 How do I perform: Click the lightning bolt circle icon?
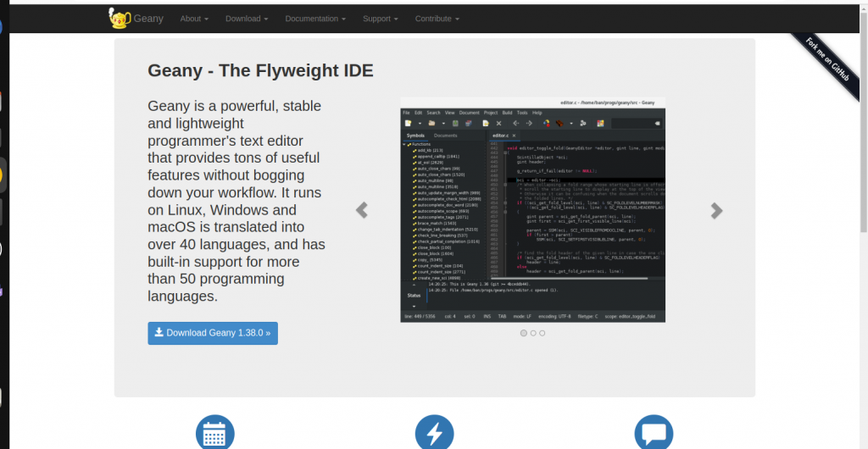point(434,432)
